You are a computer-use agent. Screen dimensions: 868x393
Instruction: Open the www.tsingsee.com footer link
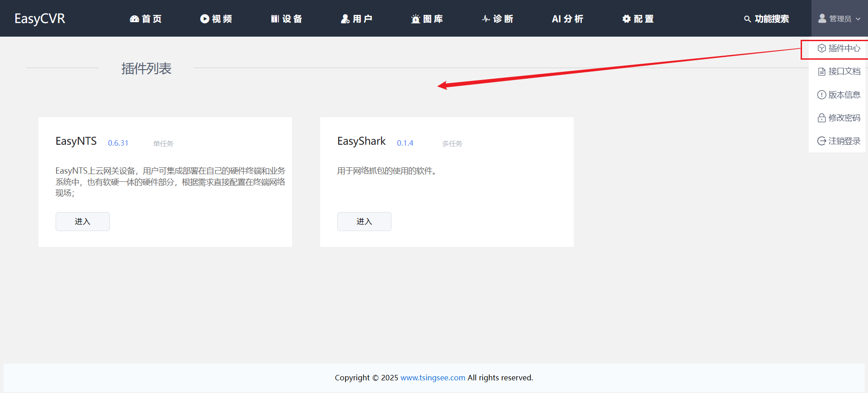433,378
